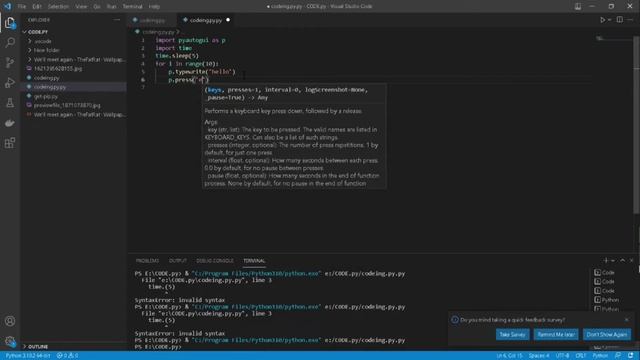This screenshot has height=360, width=640.
Task: Open the new terminal launch profile dropdown
Action: pos(613,260)
